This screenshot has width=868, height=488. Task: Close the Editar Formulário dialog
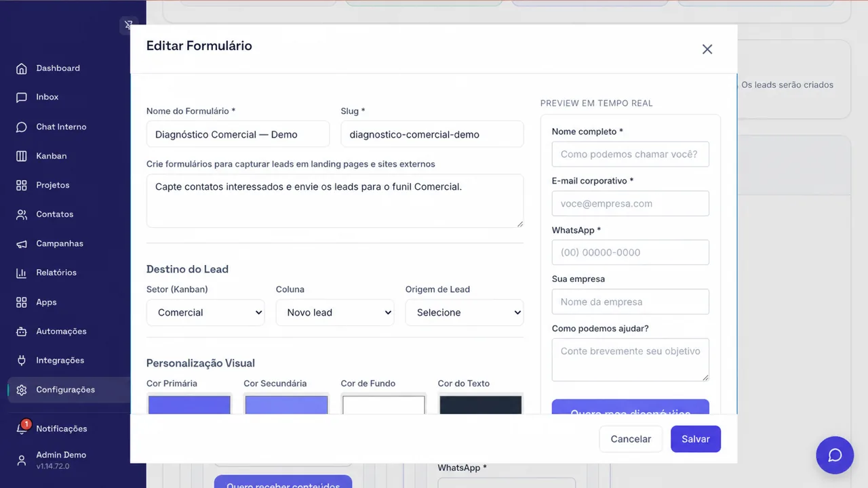pyautogui.click(x=707, y=49)
